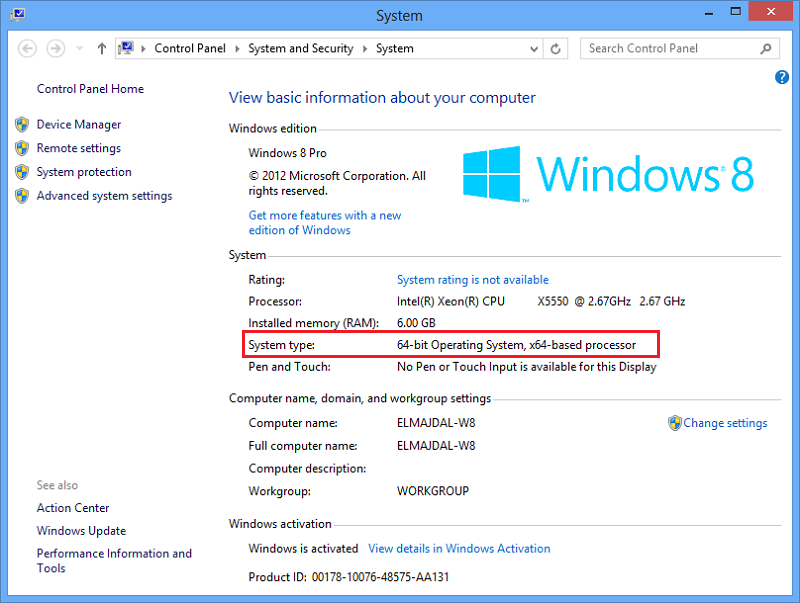Refresh the page using the address bar icon
Screen dimensions: 800x603
(556, 48)
